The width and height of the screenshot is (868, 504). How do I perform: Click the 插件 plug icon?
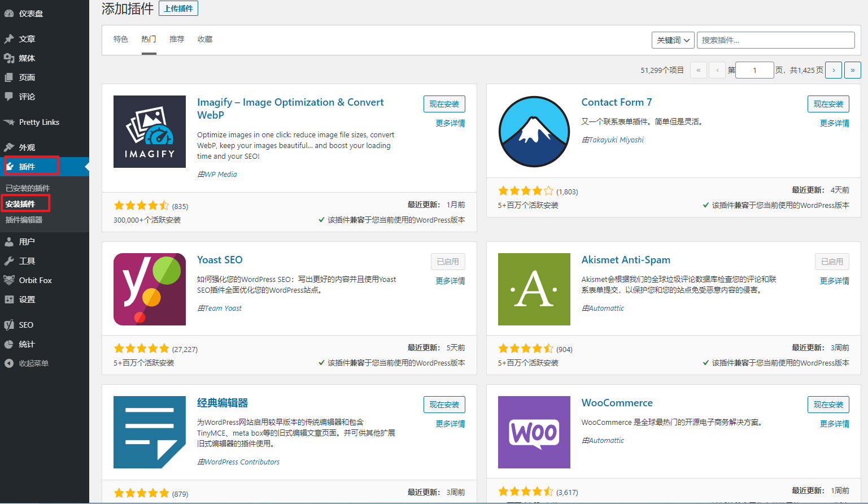click(x=10, y=167)
